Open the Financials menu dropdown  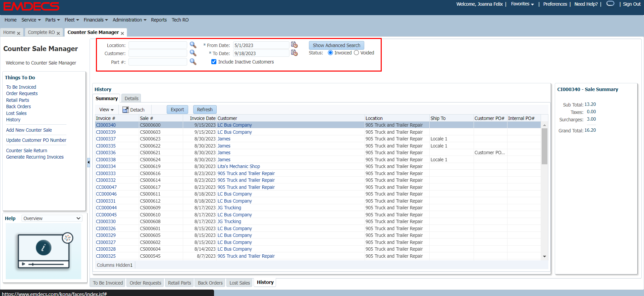(x=96, y=20)
